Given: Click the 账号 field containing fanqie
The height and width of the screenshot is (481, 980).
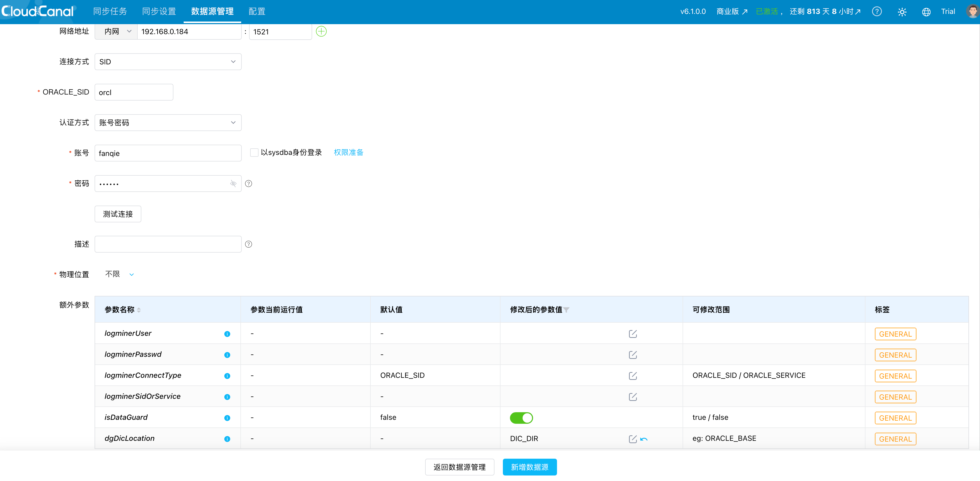Looking at the screenshot, I should (168, 153).
